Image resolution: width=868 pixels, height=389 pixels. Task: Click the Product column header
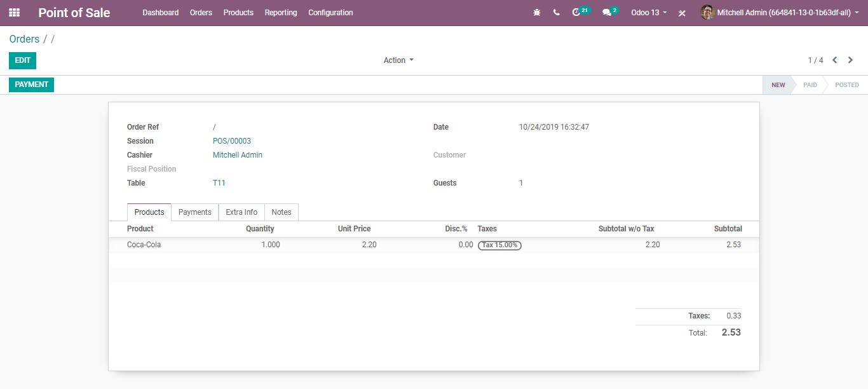(x=140, y=229)
